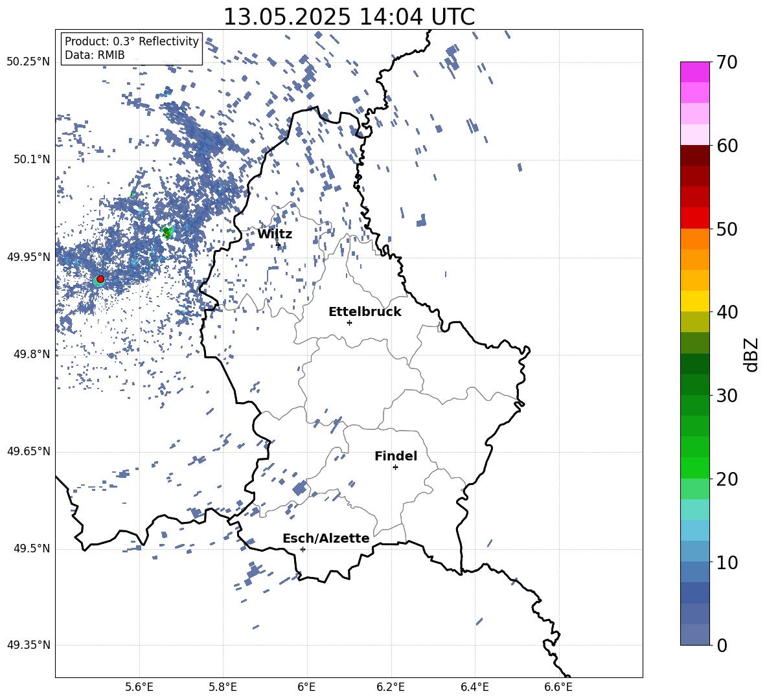Click the 40 colorbar tick label

tap(727, 312)
